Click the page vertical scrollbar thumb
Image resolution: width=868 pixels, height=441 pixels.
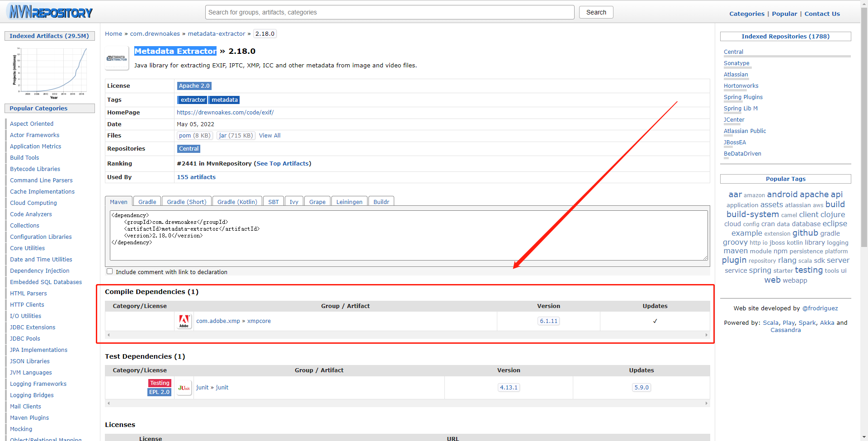point(864,127)
